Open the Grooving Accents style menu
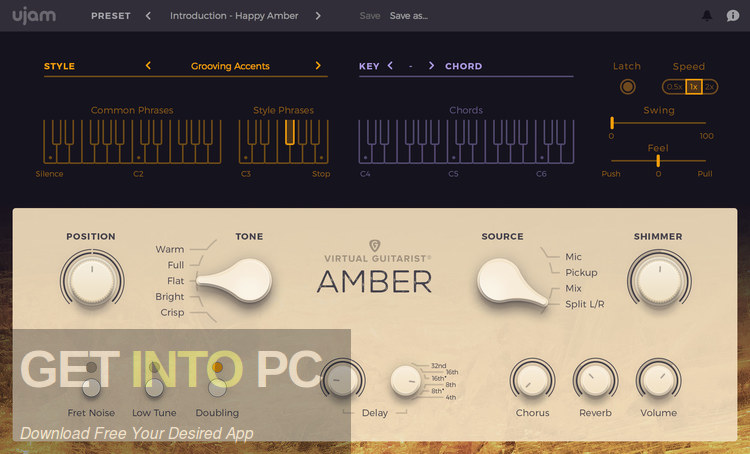This screenshot has width=750, height=454. 230,66
